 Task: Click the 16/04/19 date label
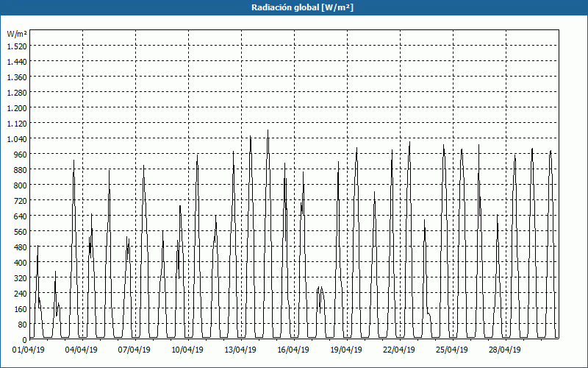point(293,350)
